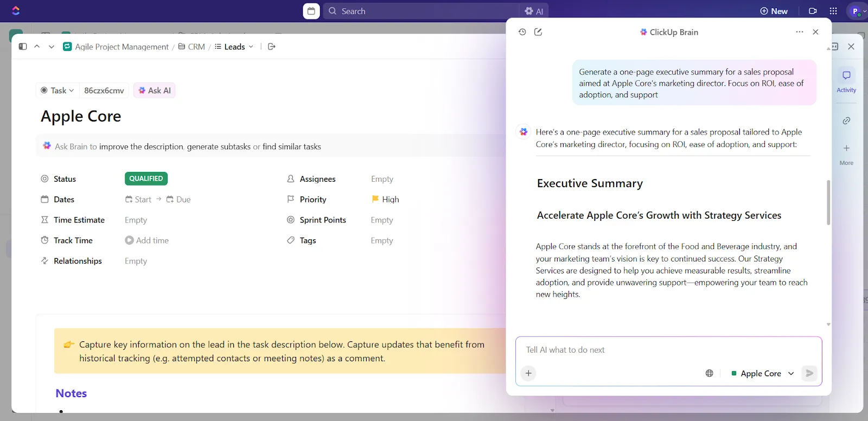Click 'improve the description' Brain suggestion
The image size is (868, 421).
(141, 146)
